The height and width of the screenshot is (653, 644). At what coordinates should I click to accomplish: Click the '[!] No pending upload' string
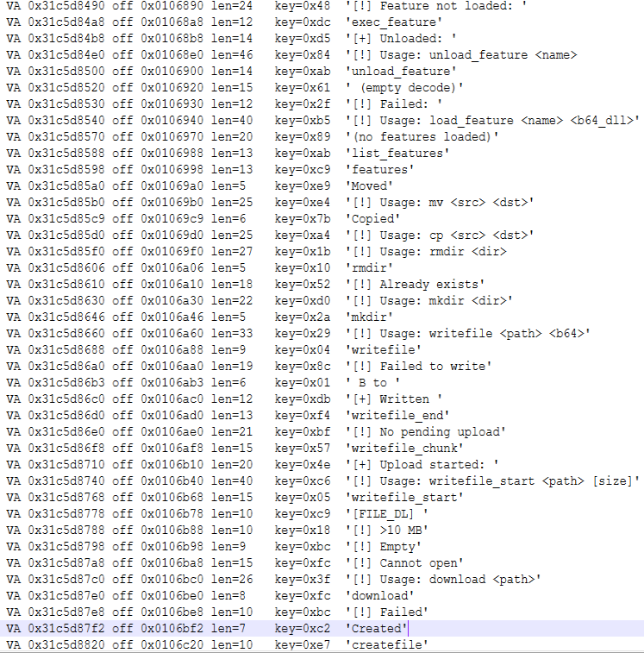425,432
